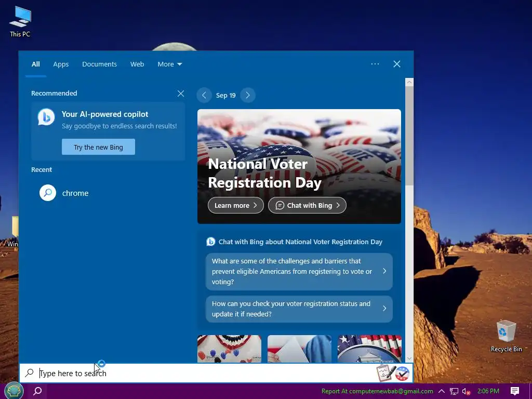This screenshot has width=532, height=399.
Task: Click the network tray icon
Action: (454, 391)
